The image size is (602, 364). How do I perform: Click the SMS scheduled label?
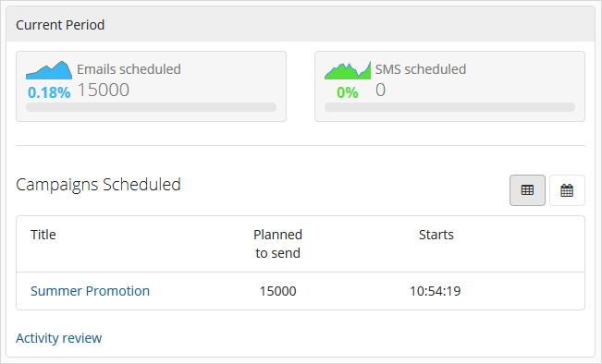pyautogui.click(x=421, y=69)
